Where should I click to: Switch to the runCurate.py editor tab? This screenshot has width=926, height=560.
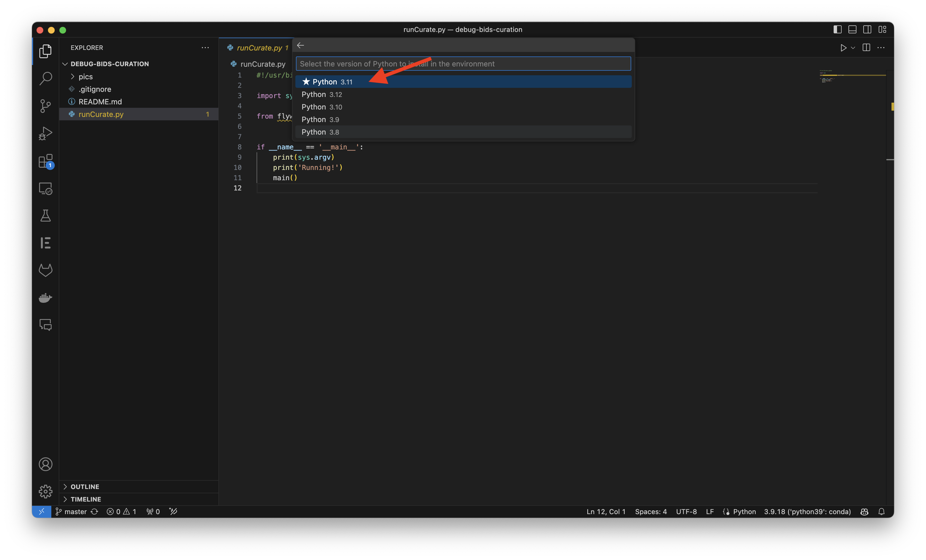259,48
